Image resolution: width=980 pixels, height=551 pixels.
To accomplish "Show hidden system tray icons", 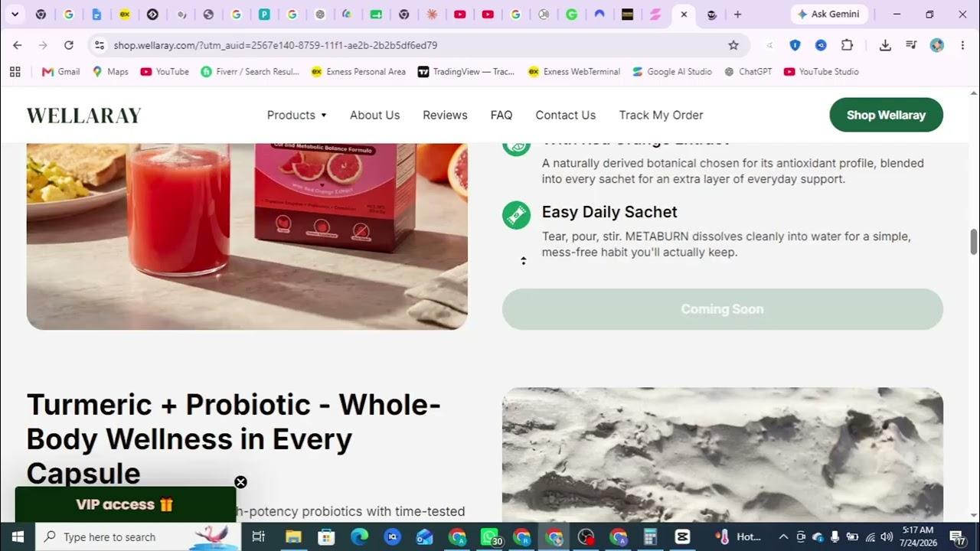I will coord(782,536).
